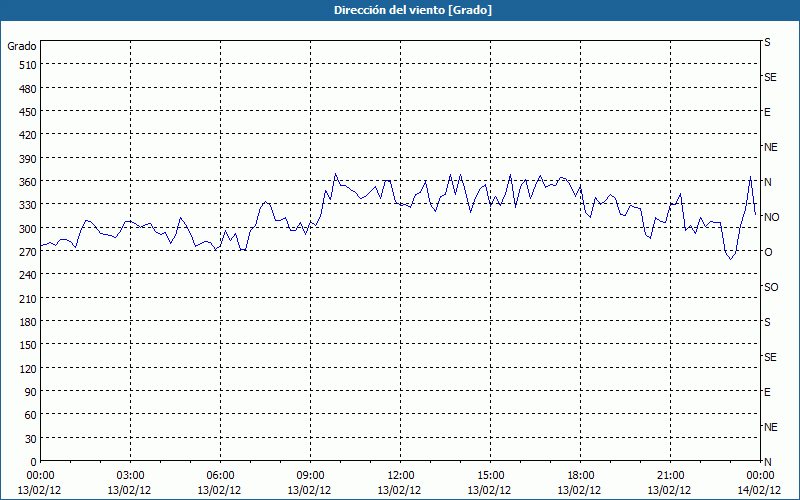The width and height of the screenshot is (800, 500).
Task: Click the NO compass label
Action: tap(771, 217)
